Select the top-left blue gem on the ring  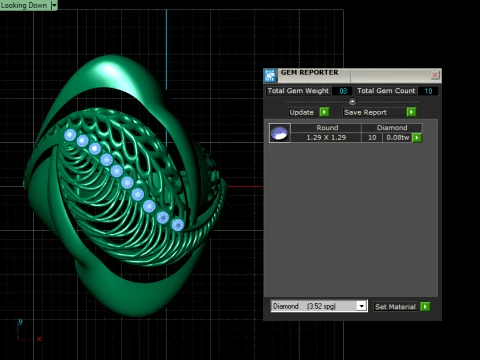coord(70,135)
